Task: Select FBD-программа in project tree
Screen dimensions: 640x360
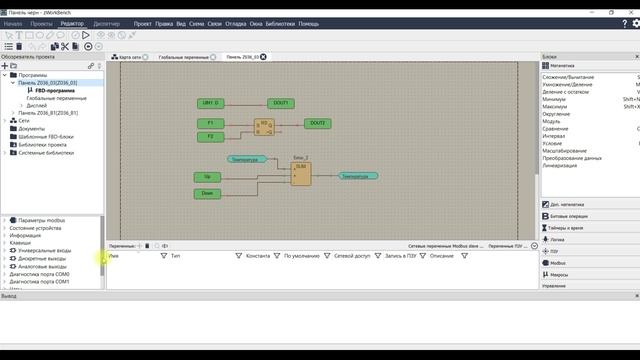Action: tap(55, 91)
